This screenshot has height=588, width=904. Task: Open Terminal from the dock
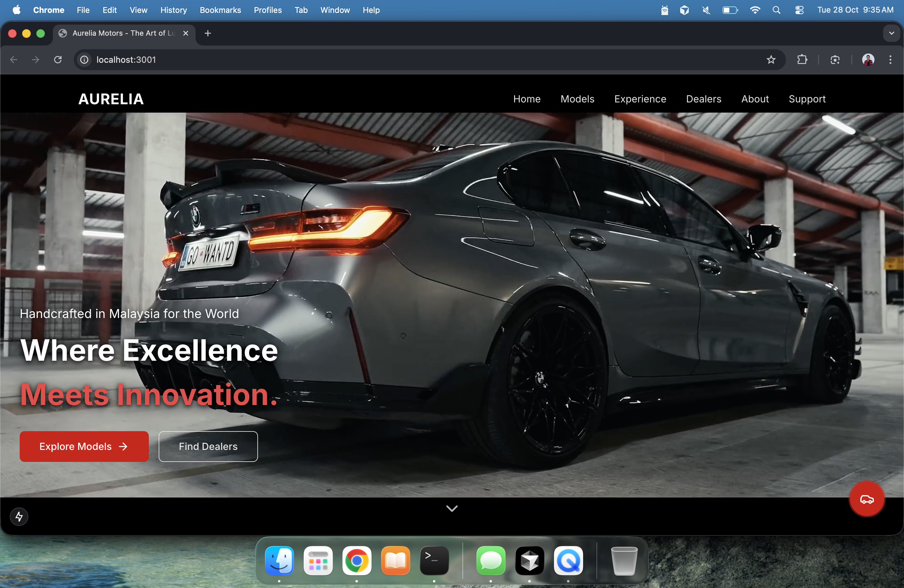434,560
